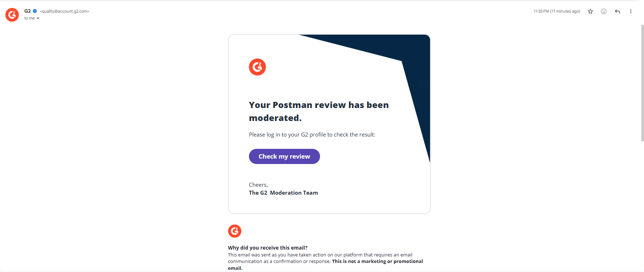The height and width of the screenshot is (272, 644).
Task: Star this G2 email
Action: point(590,12)
